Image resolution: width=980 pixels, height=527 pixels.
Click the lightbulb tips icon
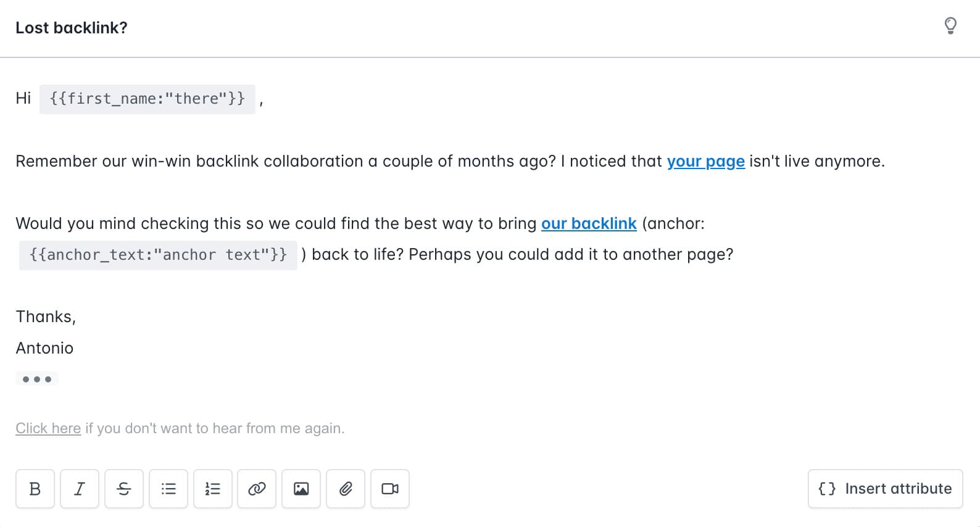tap(950, 26)
